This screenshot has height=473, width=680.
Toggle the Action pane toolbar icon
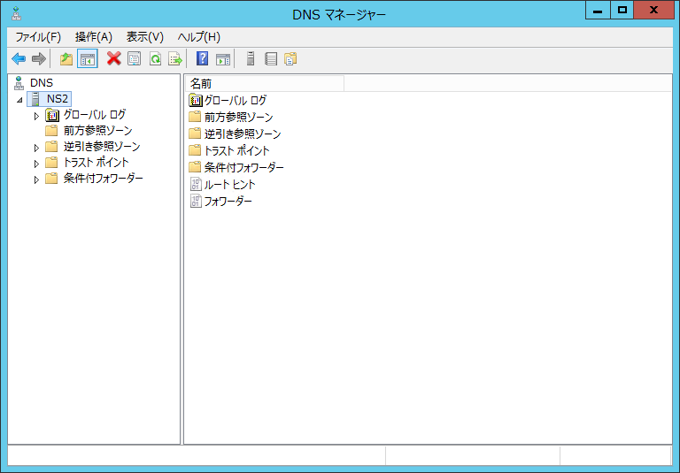pos(223,59)
